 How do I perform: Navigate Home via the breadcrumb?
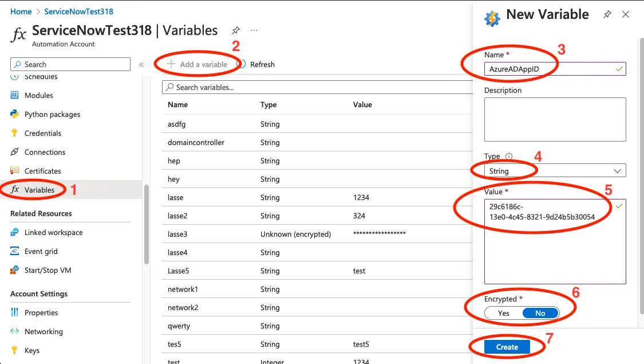click(21, 11)
